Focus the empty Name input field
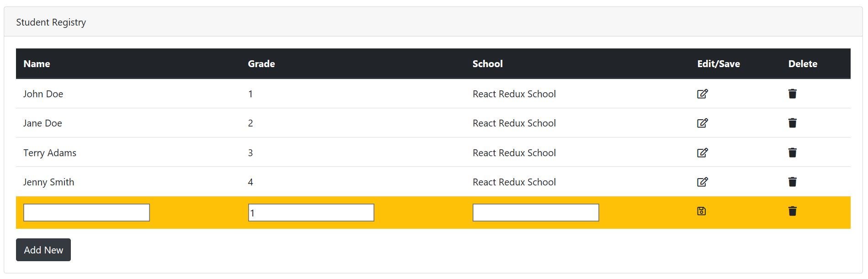This screenshot has height=279, width=868. [86, 212]
